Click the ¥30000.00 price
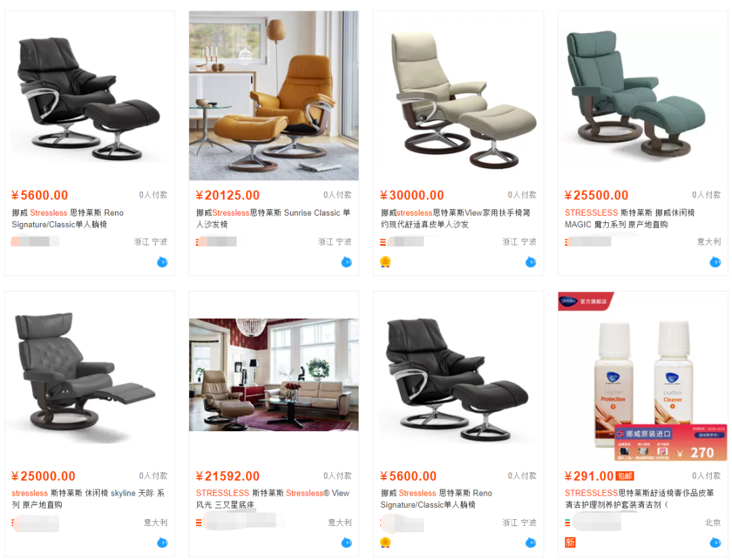732x560 pixels. point(412,195)
